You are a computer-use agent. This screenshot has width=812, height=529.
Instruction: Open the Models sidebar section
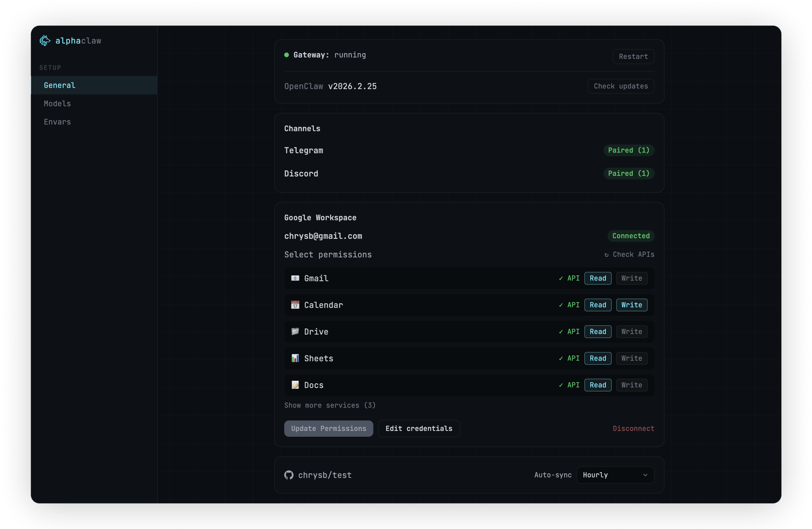(x=94, y=104)
